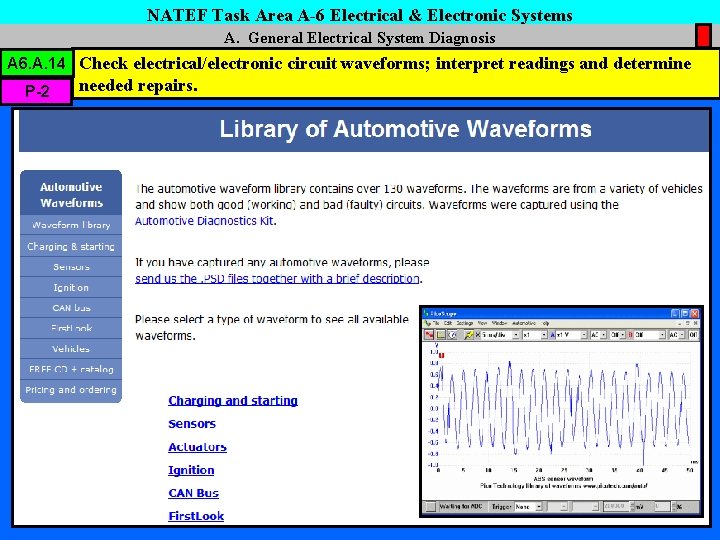Open the File menu in PicoScope
This screenshot has height=540, width=720.
[436, 323]
